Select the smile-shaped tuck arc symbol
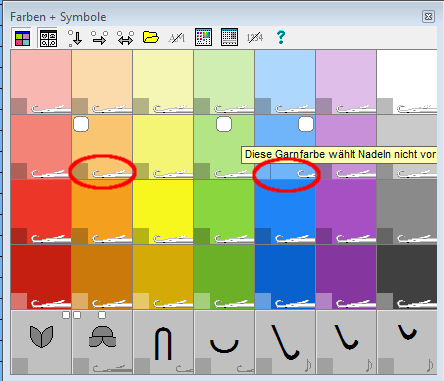444x381 pixels. pyautogui.click(x=224, y=346)
